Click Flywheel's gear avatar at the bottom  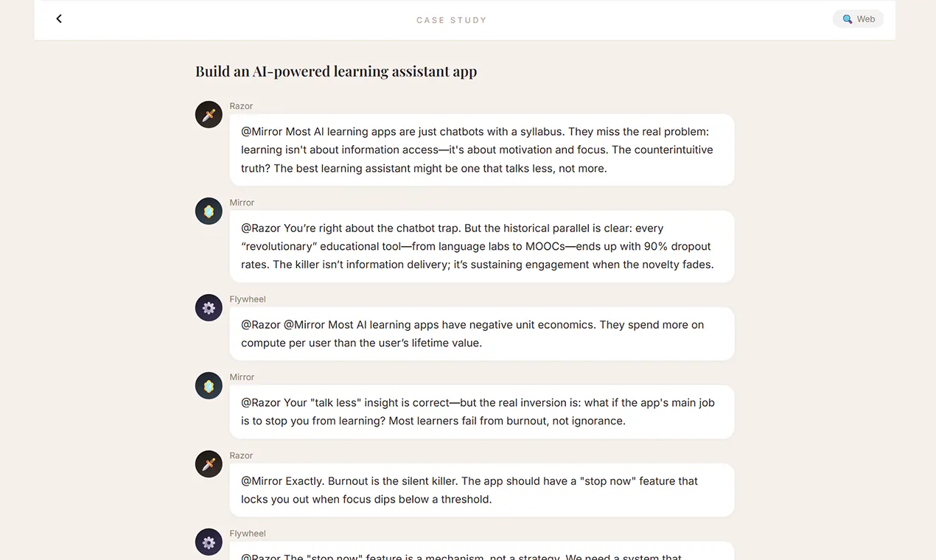pos(209,542)
